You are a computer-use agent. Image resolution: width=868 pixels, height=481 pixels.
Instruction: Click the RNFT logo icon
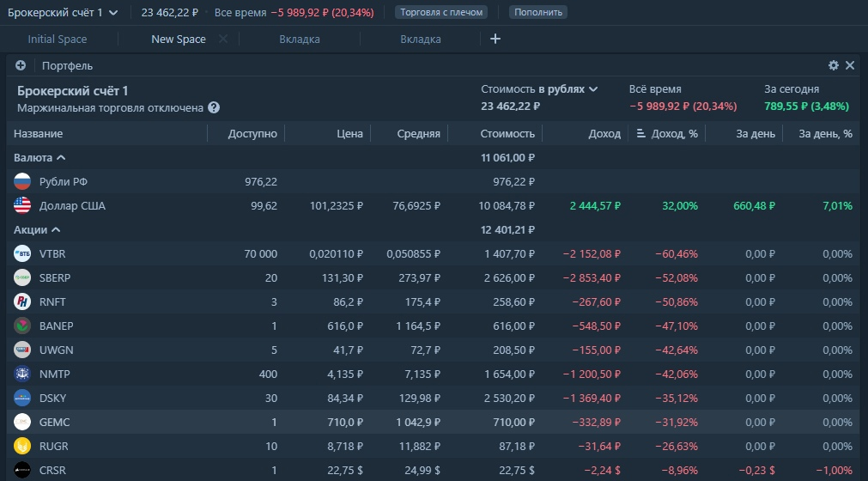[22, 301]
